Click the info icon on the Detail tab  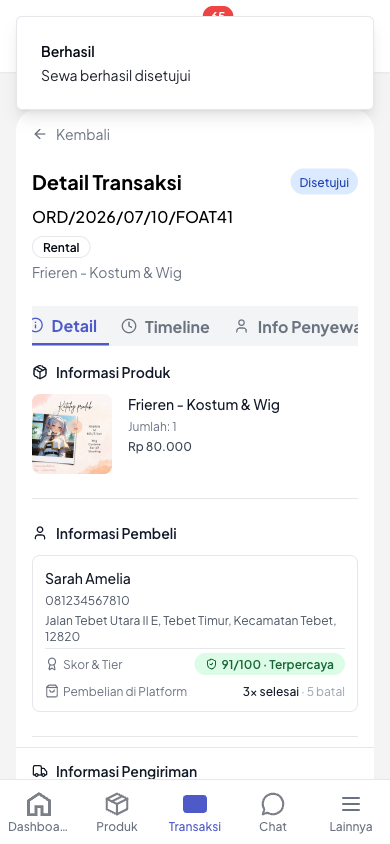point(36,326)
